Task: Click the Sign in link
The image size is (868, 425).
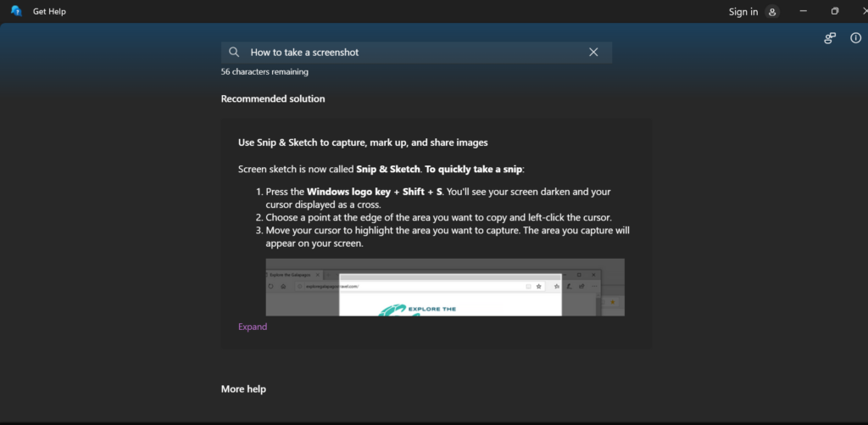Action: point(743,12)
